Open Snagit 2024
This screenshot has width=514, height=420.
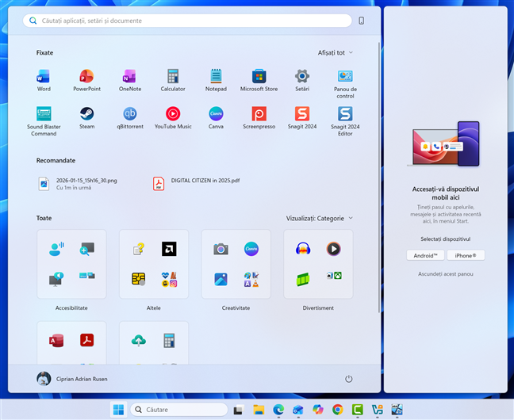(x=302, y=118)
